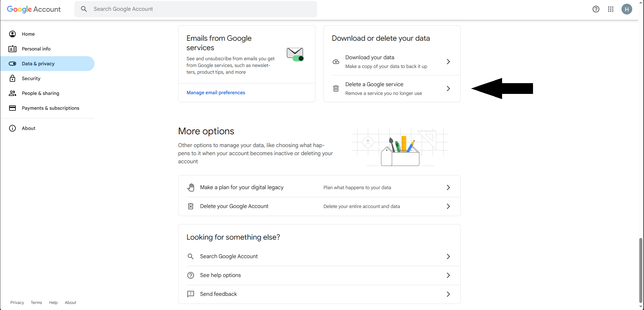Open the Privacy footer link

click(17, 303)
